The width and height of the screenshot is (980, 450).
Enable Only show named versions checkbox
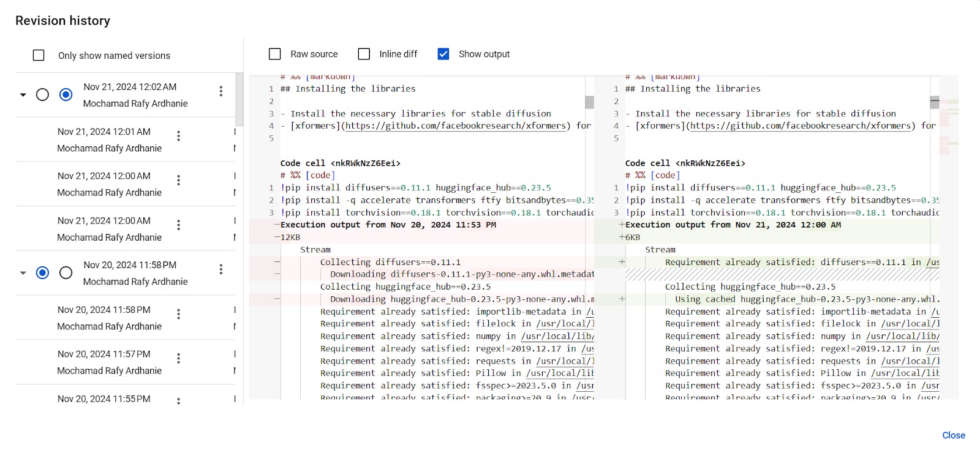point(39,56)
